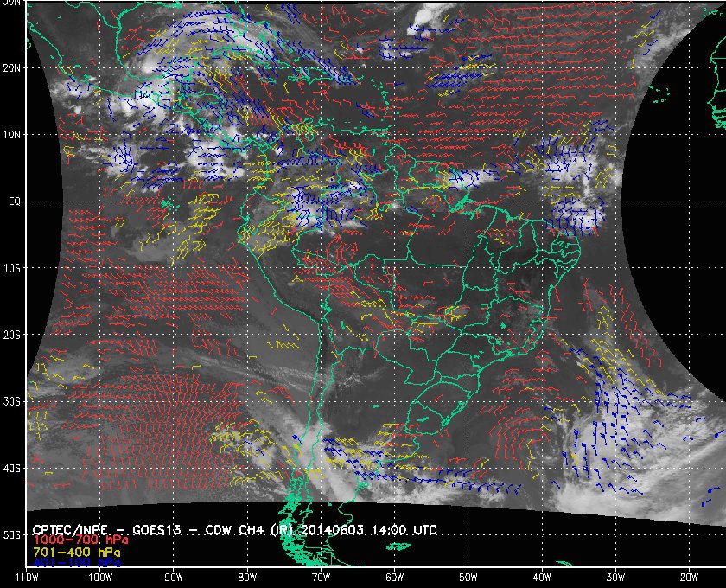Click the 80W longitude label

[x=247, y=577]
